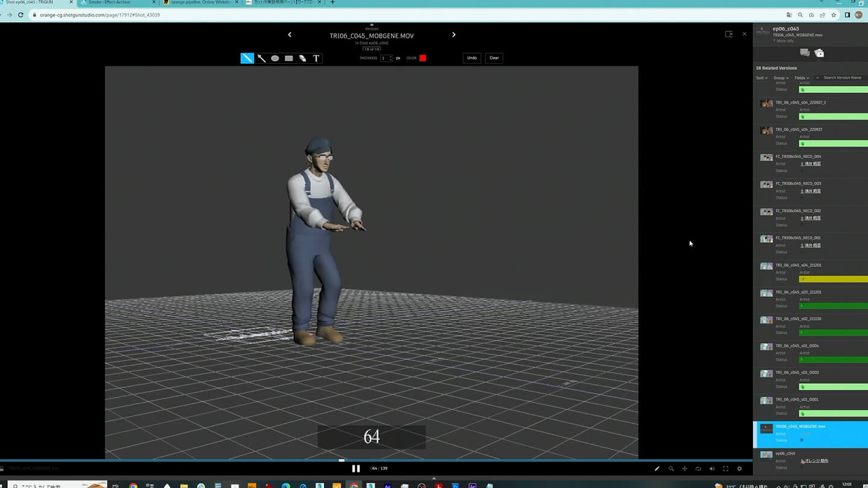Toggle the pencil annotation mode in player bar

pos(657,469)
